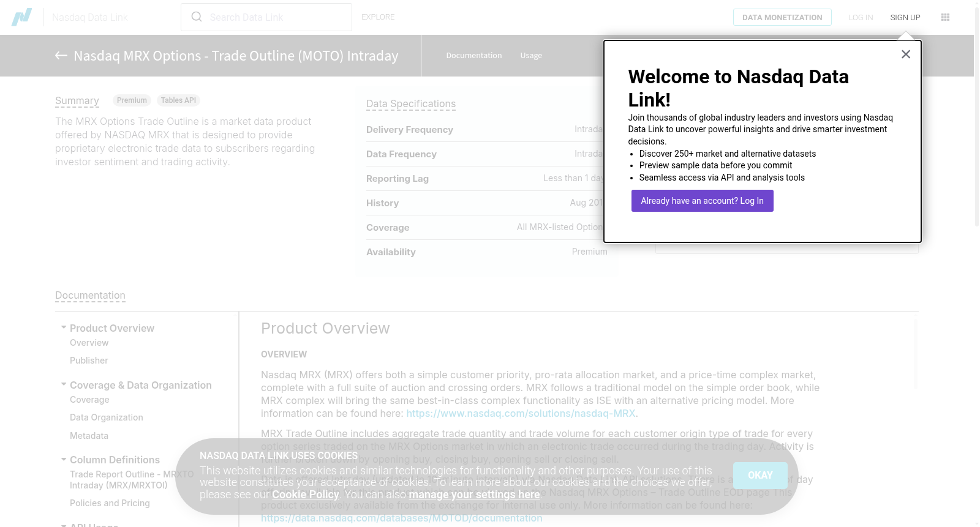Click the Already have an account? Log In button
Image resolution: width=980 pixels, height=527 pixels.
point(702,201)
